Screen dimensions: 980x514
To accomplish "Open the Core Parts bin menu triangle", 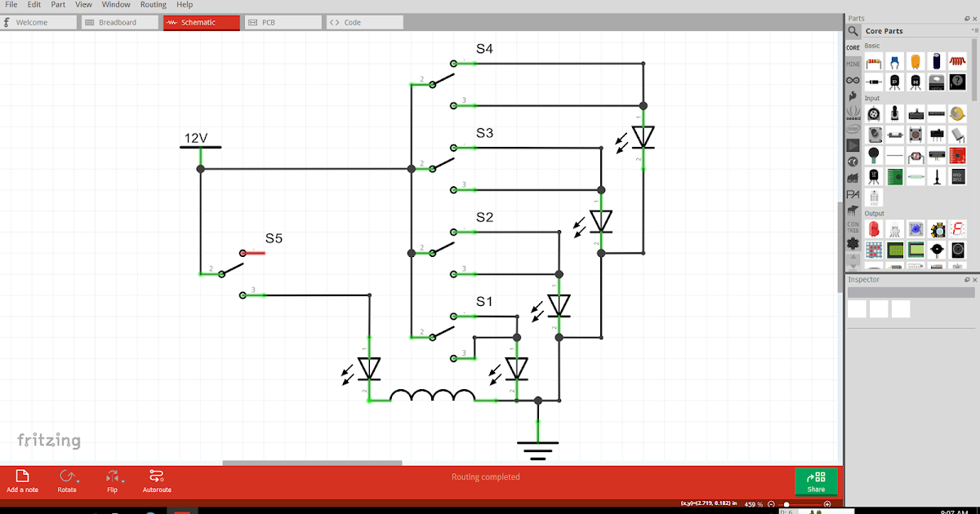I will 973,29.
